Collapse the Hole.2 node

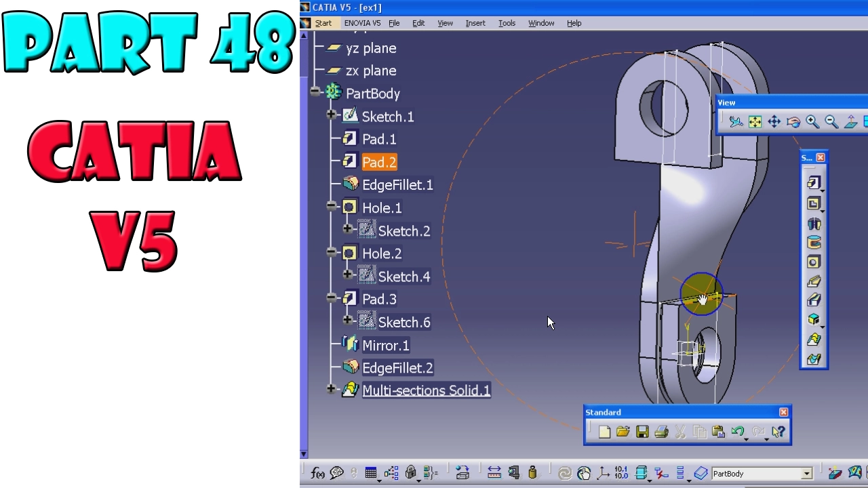(332, 251)
